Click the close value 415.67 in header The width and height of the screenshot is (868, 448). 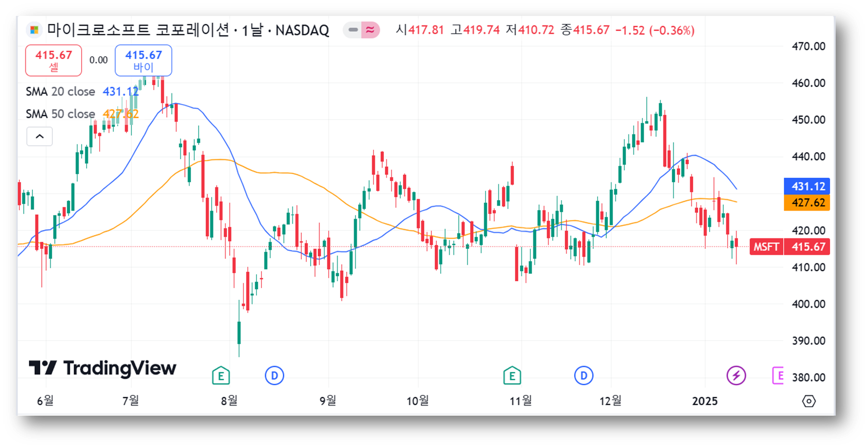click(591, 30)
